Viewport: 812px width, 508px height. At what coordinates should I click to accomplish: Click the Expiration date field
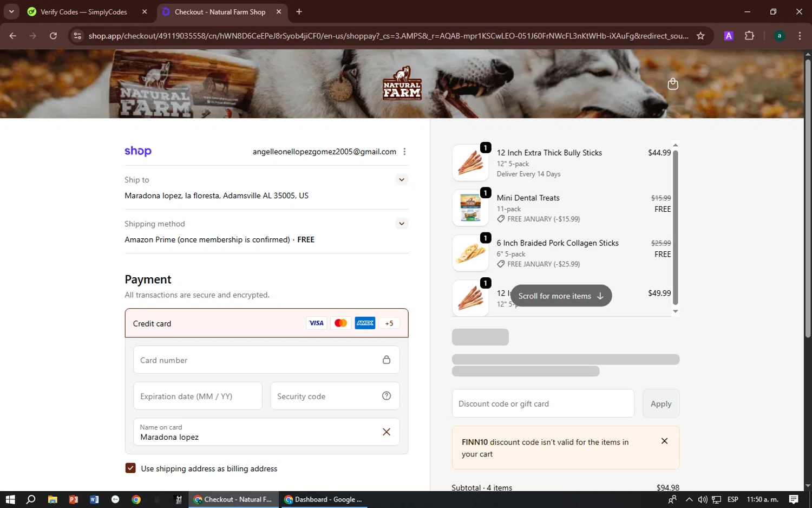198,396
